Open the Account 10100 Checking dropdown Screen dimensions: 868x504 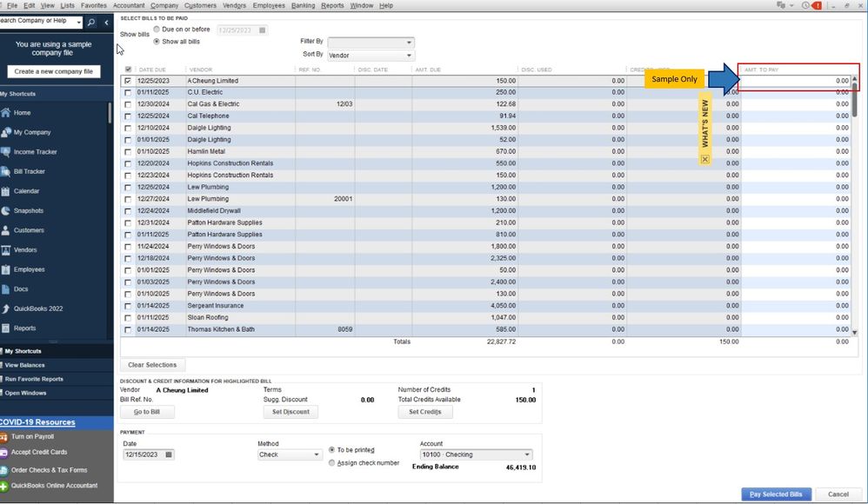click(x=476, y=454)
